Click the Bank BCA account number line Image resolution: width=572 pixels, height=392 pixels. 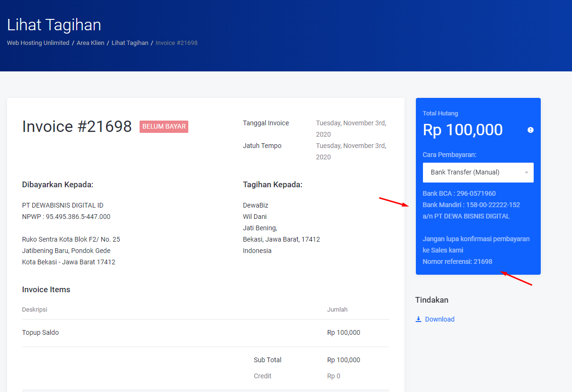coord(459,193)
